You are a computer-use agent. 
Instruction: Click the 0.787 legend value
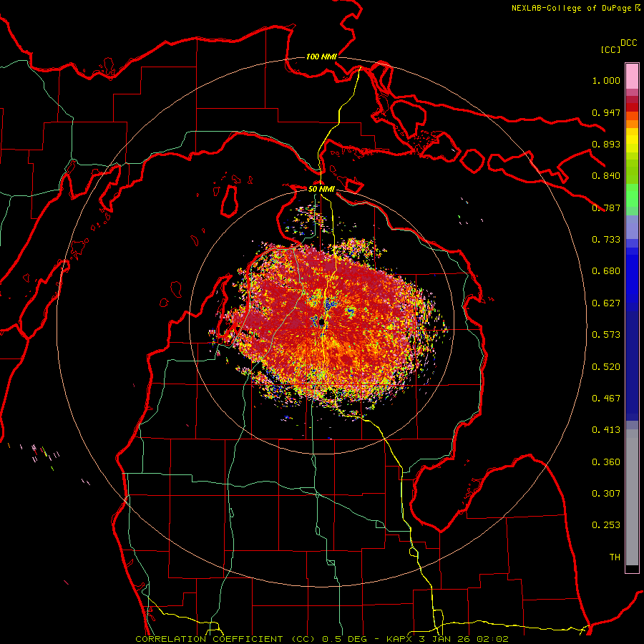(x=606, y=208)
